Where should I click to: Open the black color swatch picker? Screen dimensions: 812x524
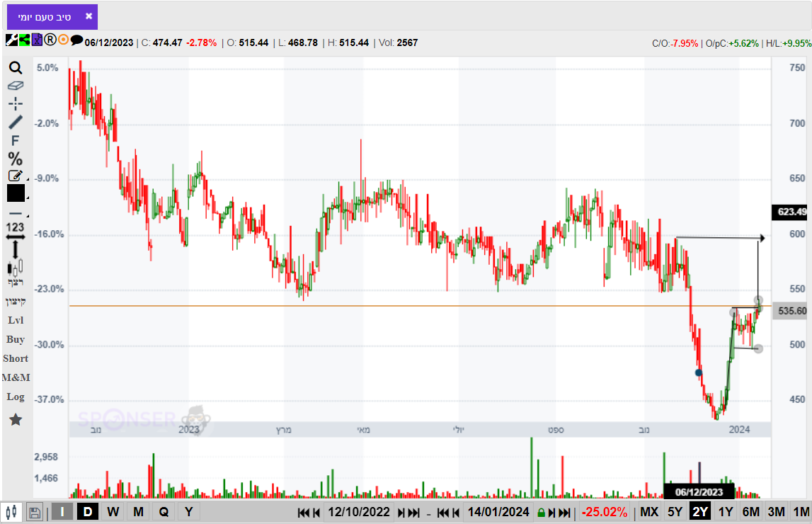coord(16,193)
